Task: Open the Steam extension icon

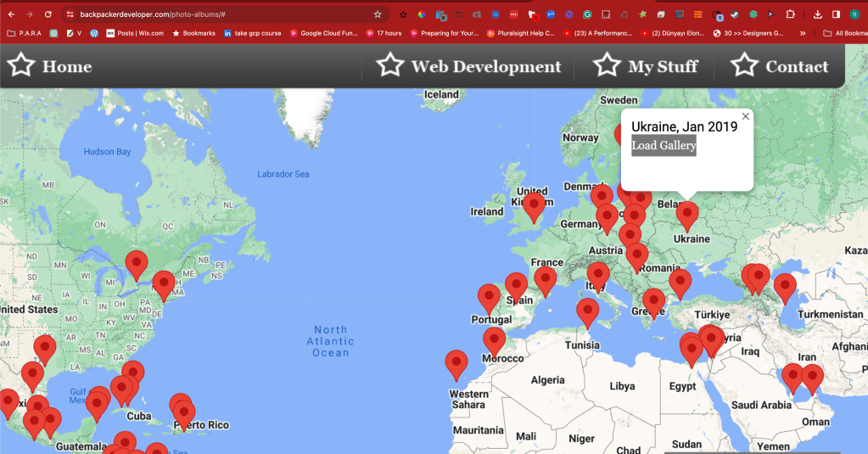Action: 735,14
